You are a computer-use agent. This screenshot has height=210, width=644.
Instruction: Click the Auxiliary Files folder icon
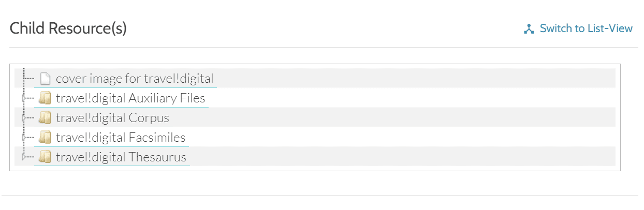click(x=45, y=98)
